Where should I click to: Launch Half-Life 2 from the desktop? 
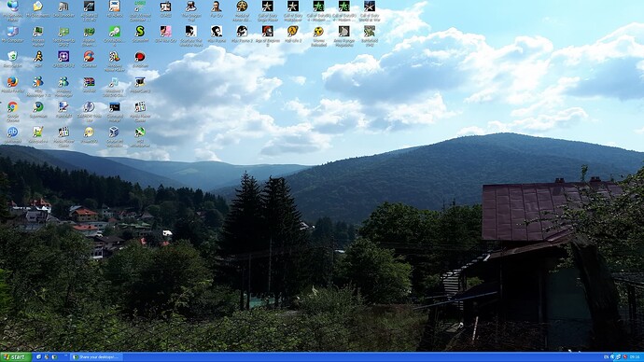(x=293, y=32)
